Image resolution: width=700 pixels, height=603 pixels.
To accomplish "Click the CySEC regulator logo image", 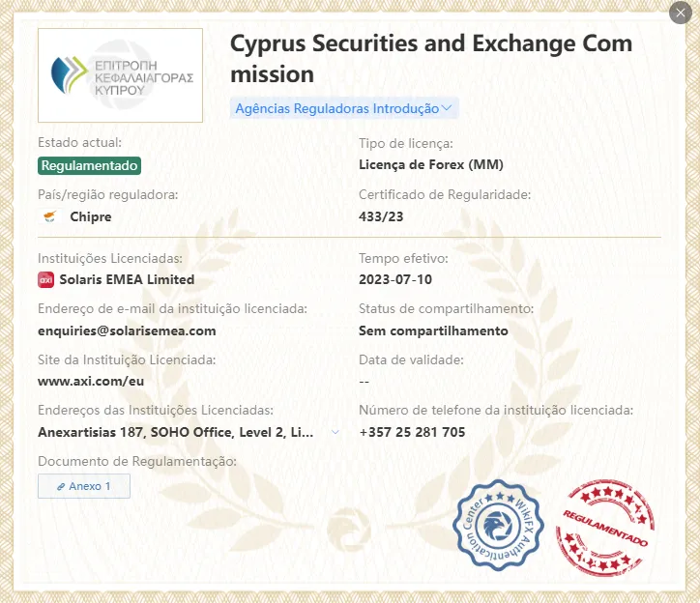I will coord(120,75).
